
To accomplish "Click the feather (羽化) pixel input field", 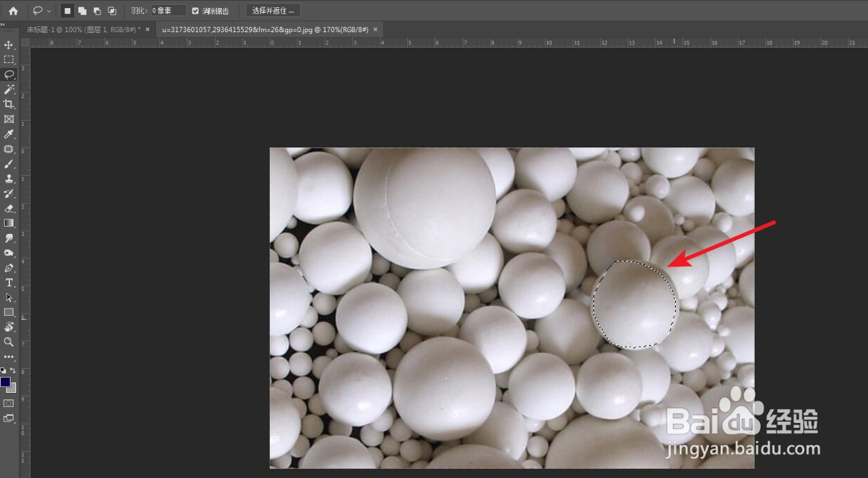I will pos(167,11).
